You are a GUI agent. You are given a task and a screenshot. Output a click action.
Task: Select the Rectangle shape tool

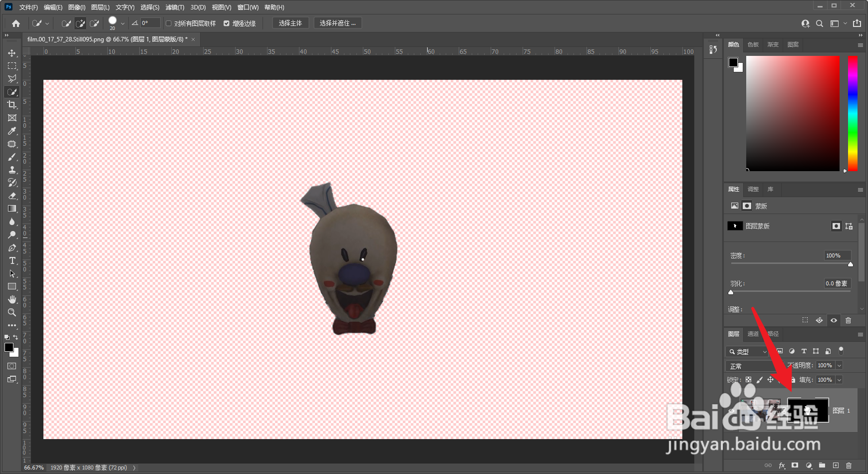coord(12,286)
